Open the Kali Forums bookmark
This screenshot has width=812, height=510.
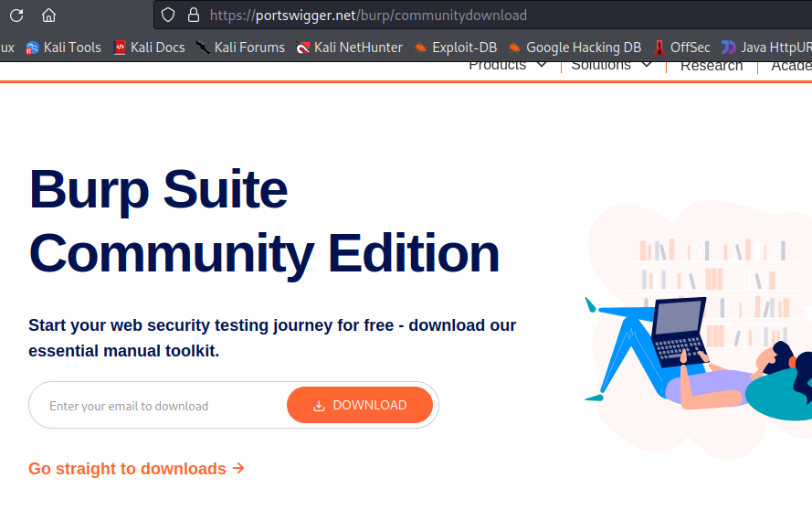pyautogui.click(x=240, y=48)
